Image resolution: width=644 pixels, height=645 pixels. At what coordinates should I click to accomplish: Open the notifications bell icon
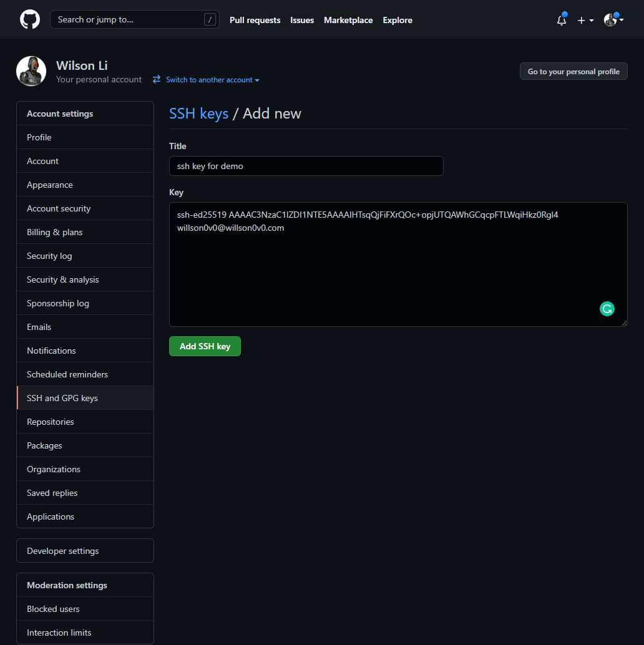point(561,20)
